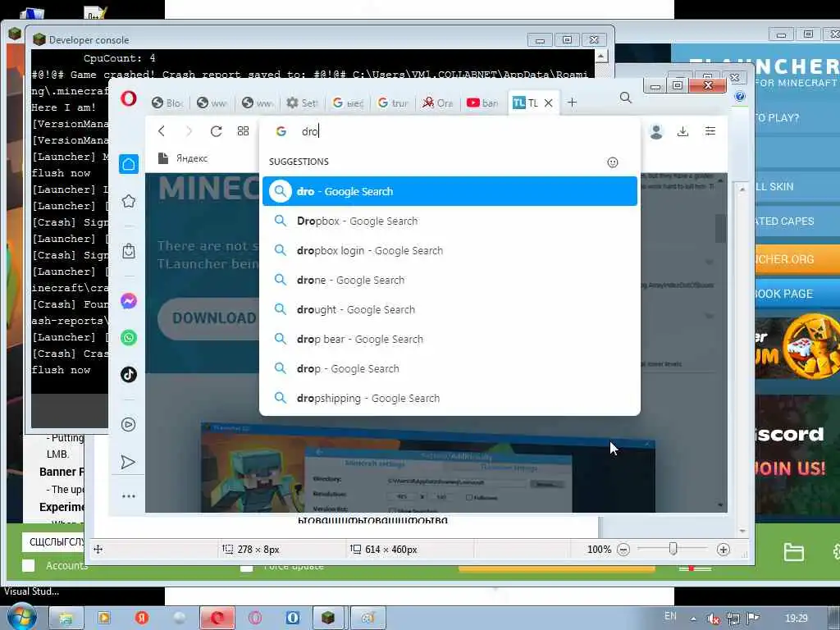Open the sidebar home icon

[x=129, y=164]
